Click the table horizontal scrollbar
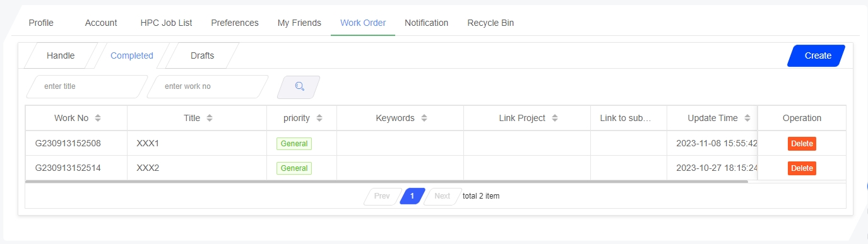 386,182
